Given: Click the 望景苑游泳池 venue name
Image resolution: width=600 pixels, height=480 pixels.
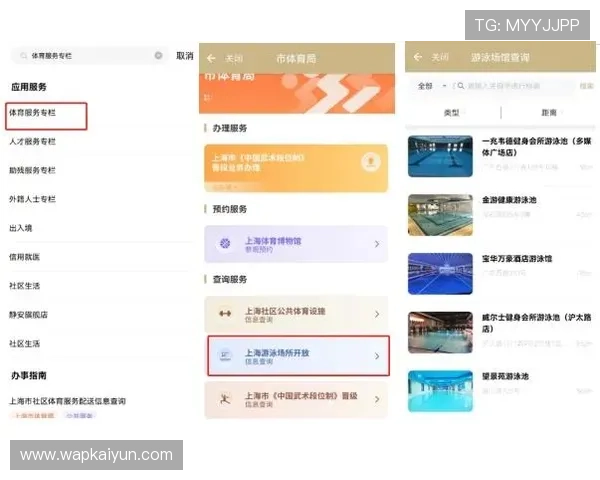Looking at the screenshot, I should coord(505,376).
